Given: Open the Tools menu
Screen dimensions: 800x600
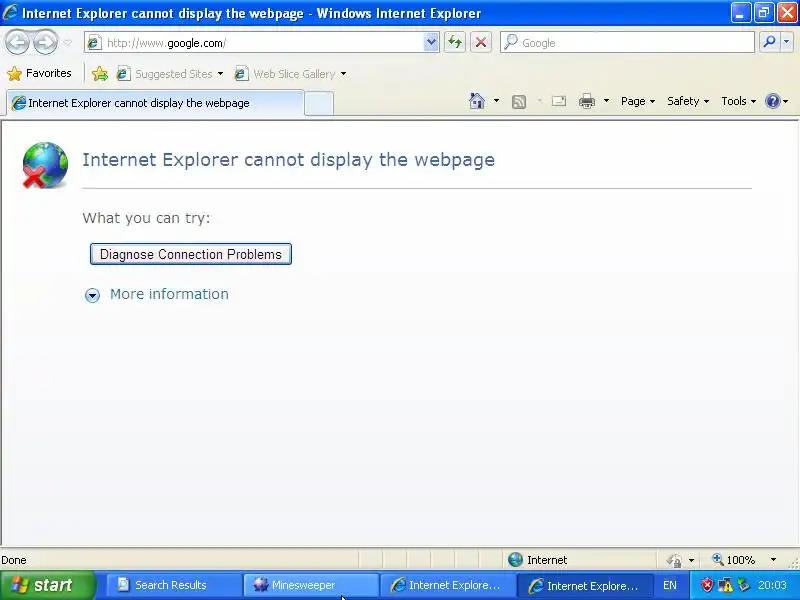Looking at the screenshot, I should [x=738, y=101].
